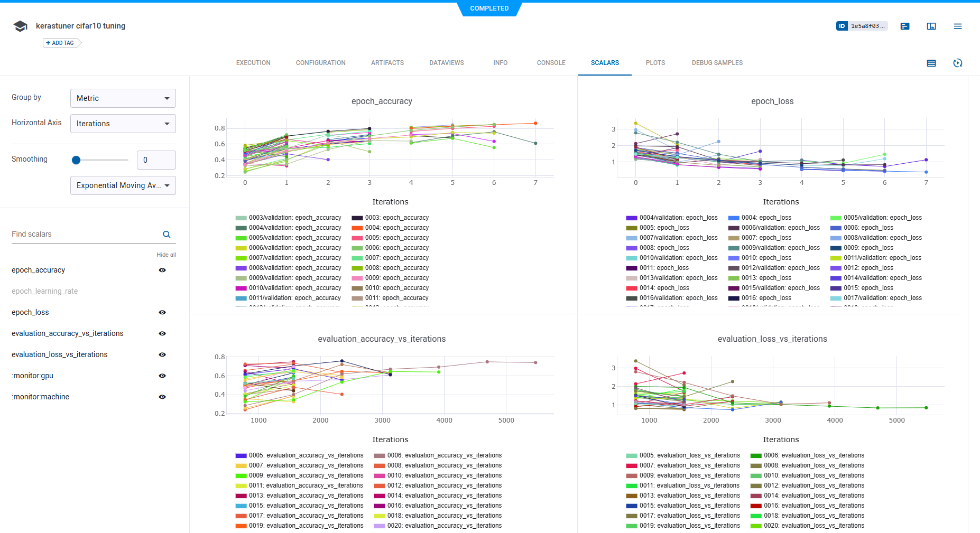Click the list view icon below header
The height and width of the screenshot is (533, 980).
click(x=931, y=63)
